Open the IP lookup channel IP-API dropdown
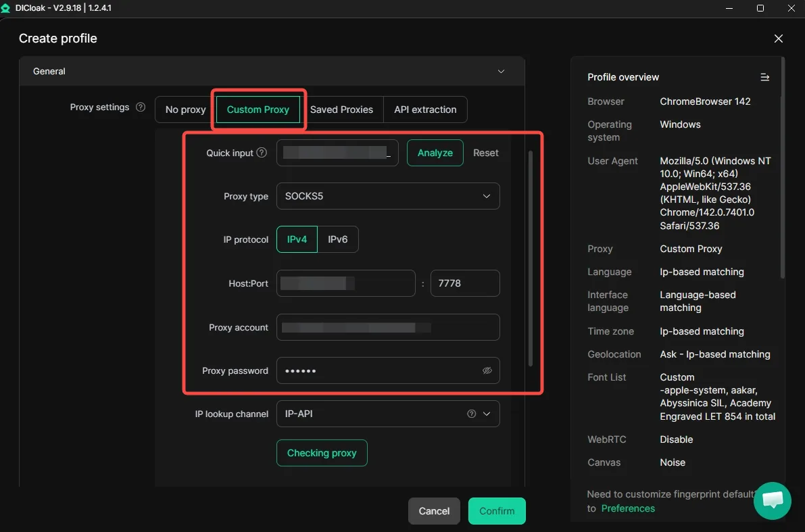 [387, 414]
